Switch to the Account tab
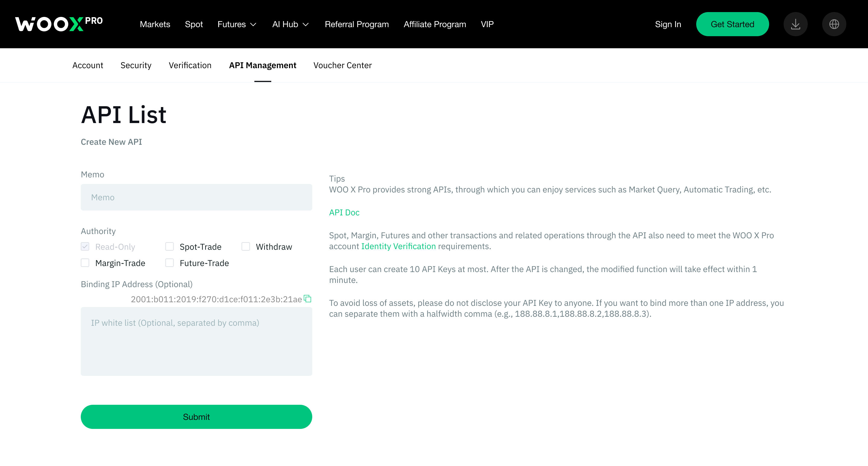The width and height of the screenshot is (868, 466). [x=88, y=65]
